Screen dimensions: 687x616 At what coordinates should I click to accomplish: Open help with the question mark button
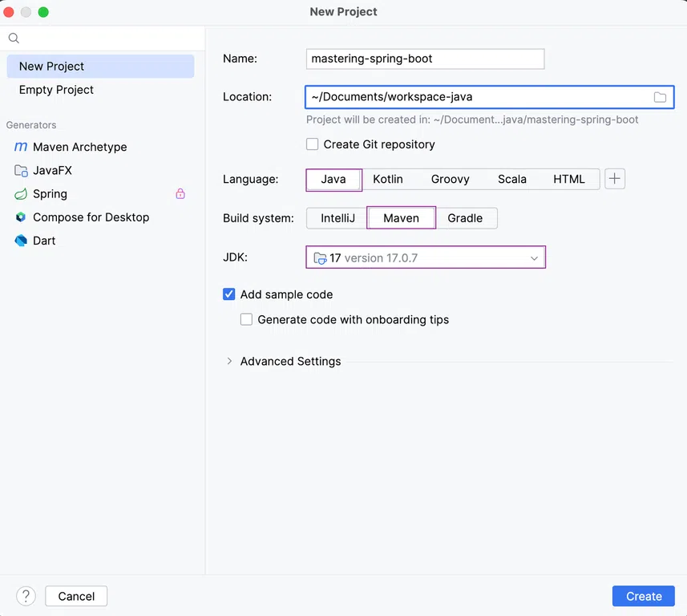tap(26, 596)
